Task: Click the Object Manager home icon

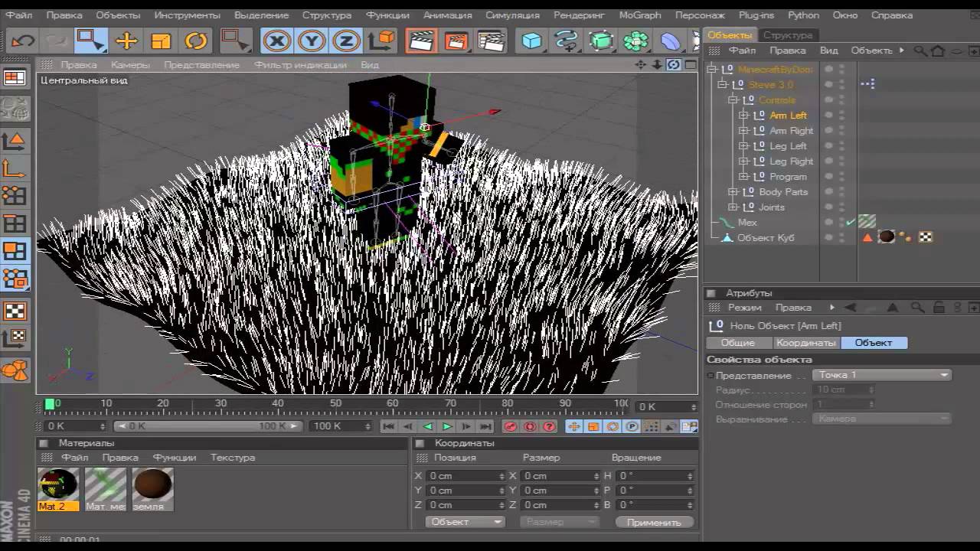Action: coord(937,51)
